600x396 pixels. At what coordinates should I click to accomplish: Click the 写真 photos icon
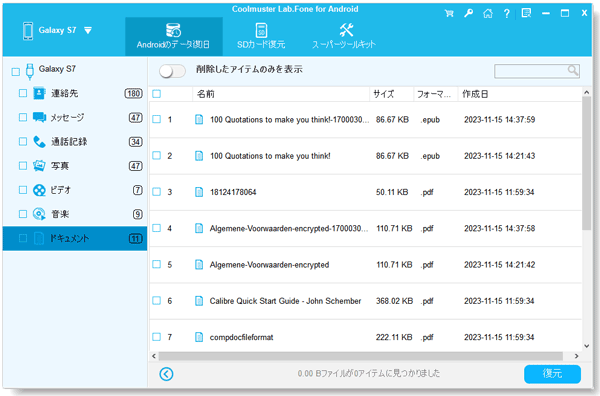coord(39,166)
